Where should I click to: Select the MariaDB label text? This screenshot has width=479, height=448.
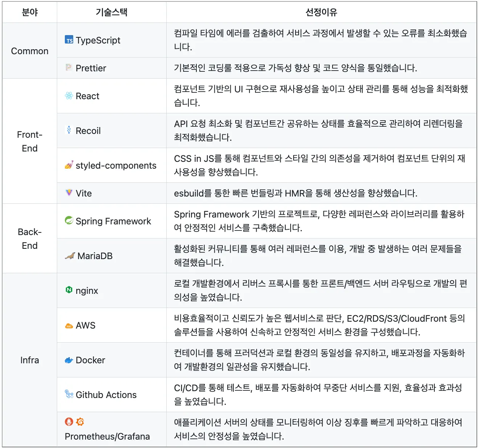tap(95, 256)
